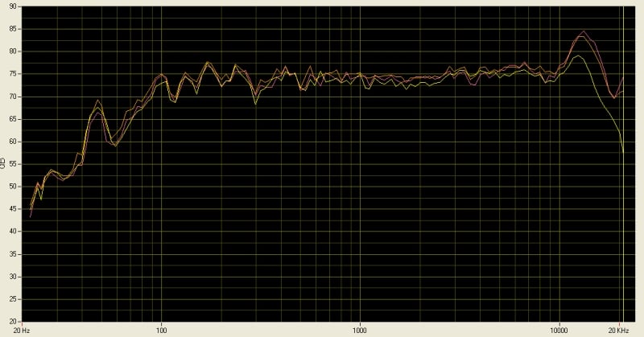The height and width of the screenshot is (337, 644).
Task: Click the dip in the curves just above 100 Hz
Action: click(x=173, y=101)
